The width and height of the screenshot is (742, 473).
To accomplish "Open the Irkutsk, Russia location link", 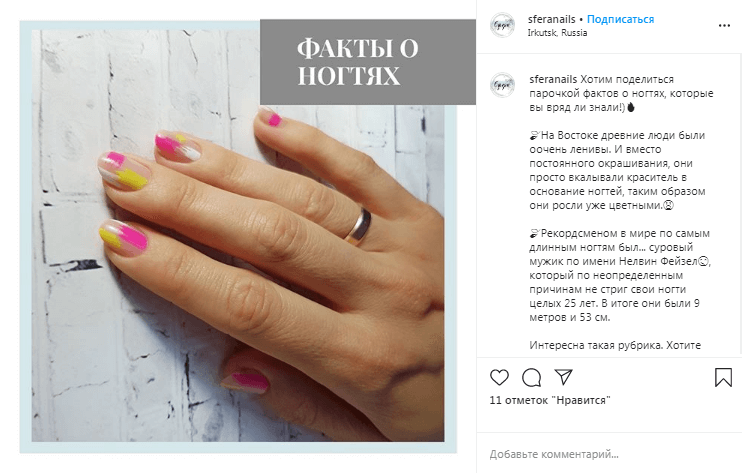I will [557, 33].
